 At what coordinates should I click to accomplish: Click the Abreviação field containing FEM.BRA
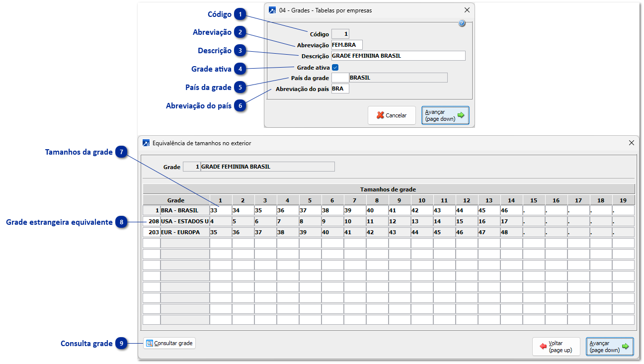346,45
